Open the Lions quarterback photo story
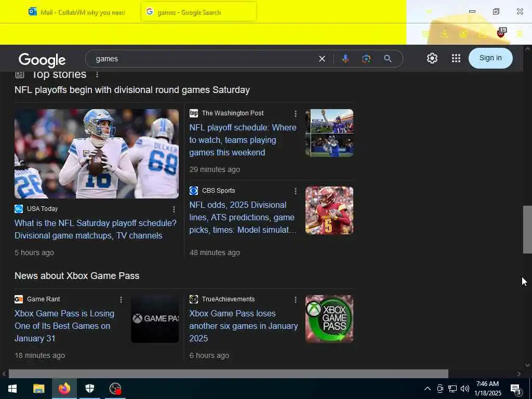The image size is (532, 399). click(x=97, y=153)
